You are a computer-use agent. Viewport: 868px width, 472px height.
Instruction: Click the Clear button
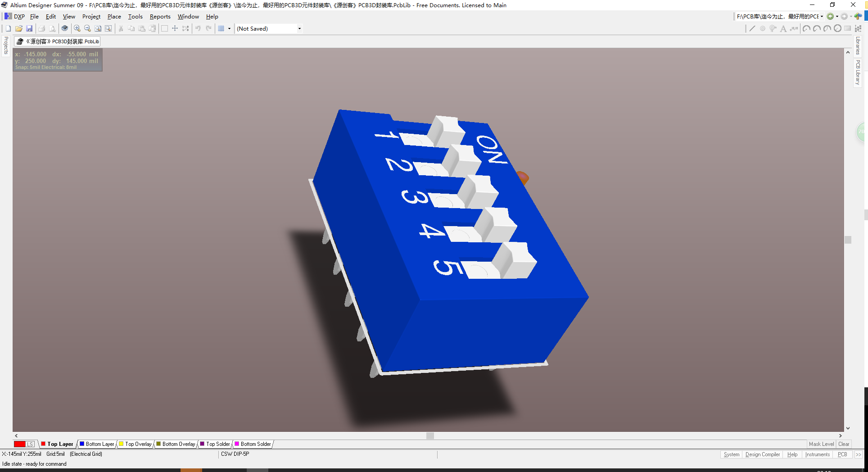click(844, 444)
